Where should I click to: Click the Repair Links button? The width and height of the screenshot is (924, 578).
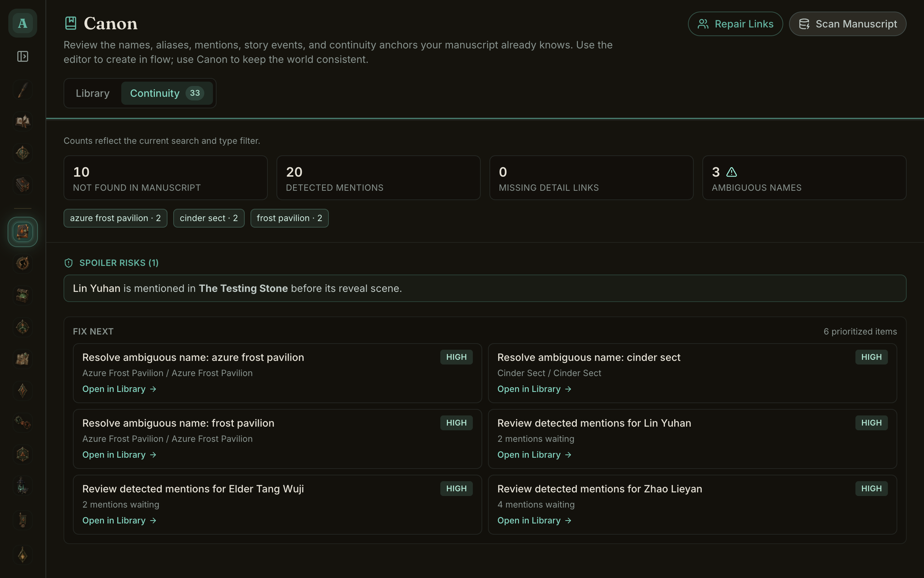[735, 24]
